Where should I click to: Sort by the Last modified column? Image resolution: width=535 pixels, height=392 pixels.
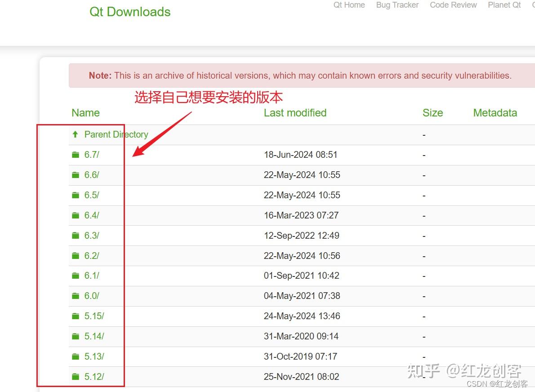[295, 113]
